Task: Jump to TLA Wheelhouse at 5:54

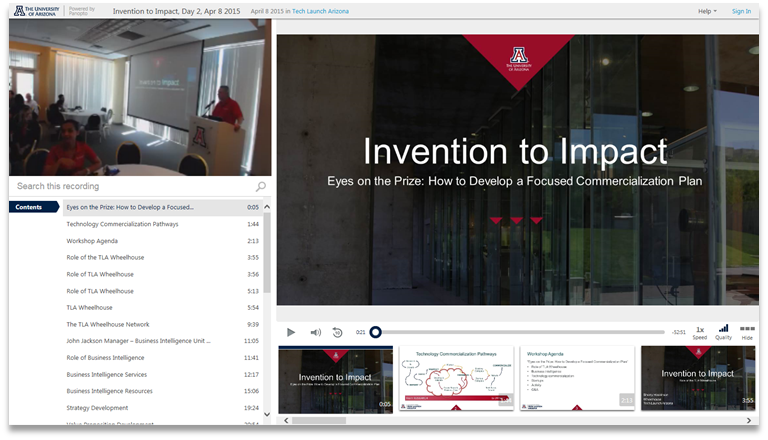Action: click(163, 308)
